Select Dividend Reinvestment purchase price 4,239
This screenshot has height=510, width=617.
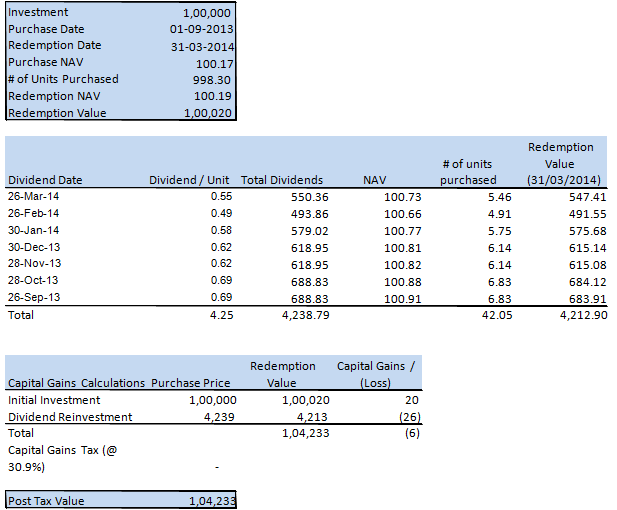219,417
